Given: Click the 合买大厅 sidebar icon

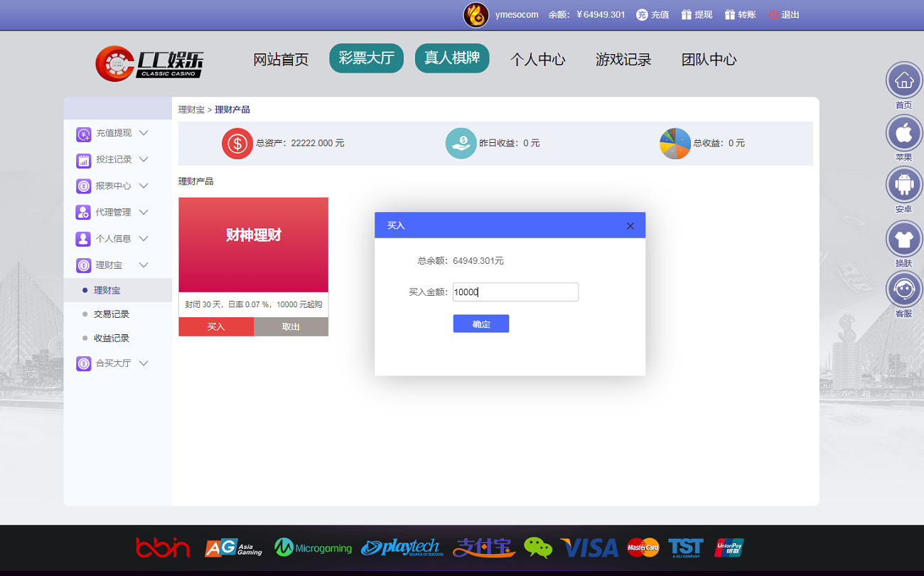Looking at the screenshot, I should [84, 363].
